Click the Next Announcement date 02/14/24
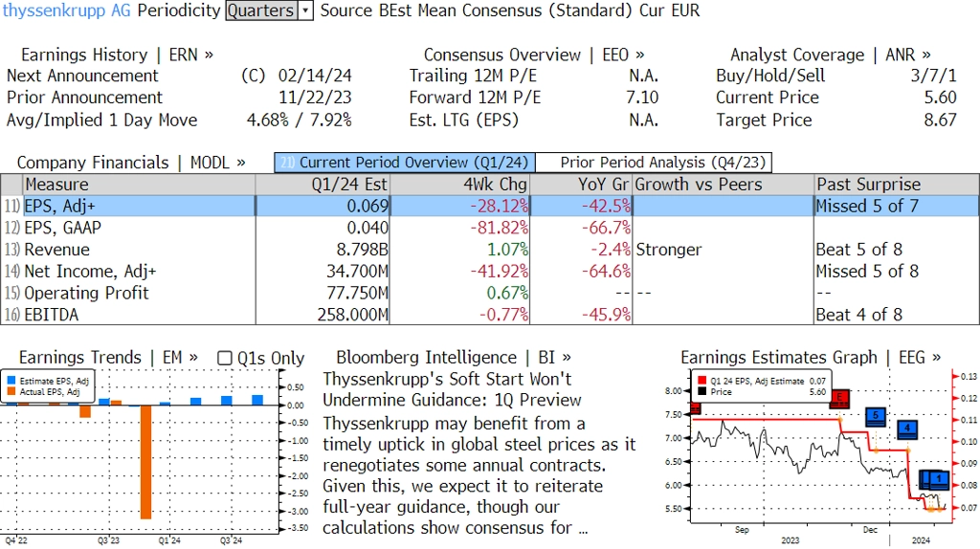 pos(315,77)
